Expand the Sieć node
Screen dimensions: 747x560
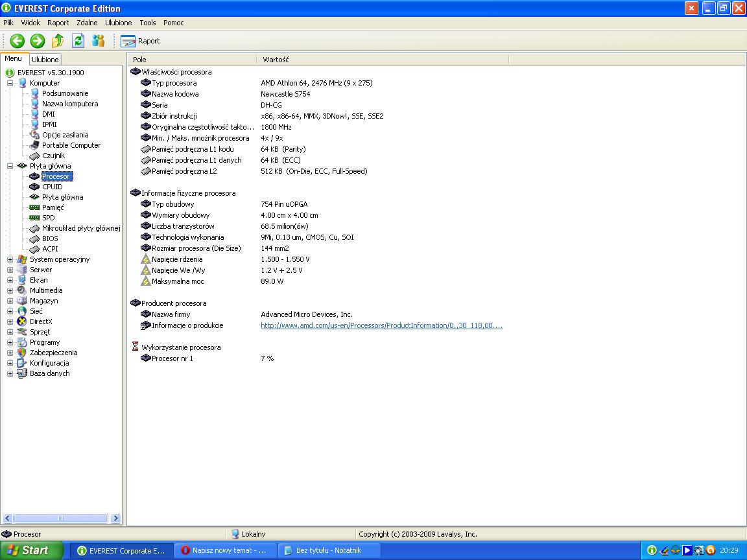point(10,311)
